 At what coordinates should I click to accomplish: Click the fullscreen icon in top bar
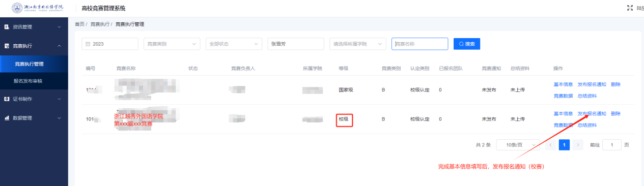point(629,8)
